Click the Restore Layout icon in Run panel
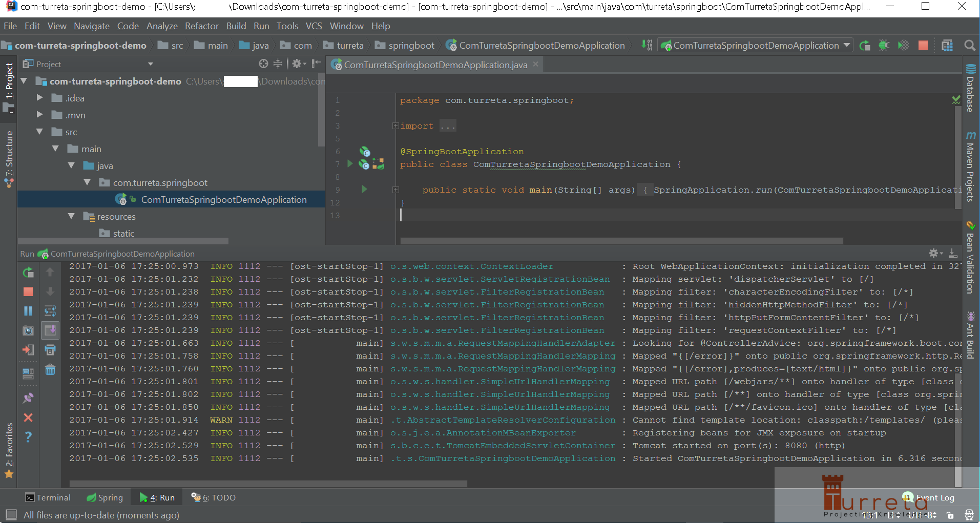 [28, 373]
